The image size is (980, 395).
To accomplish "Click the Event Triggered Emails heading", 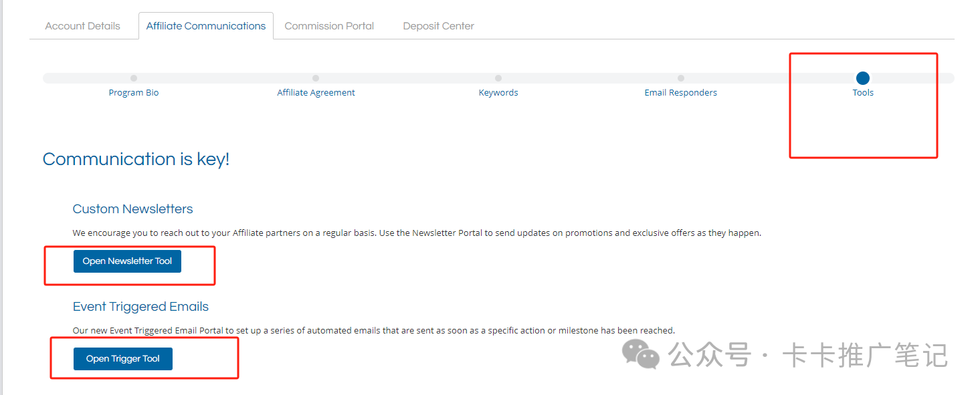I will 140,307.
